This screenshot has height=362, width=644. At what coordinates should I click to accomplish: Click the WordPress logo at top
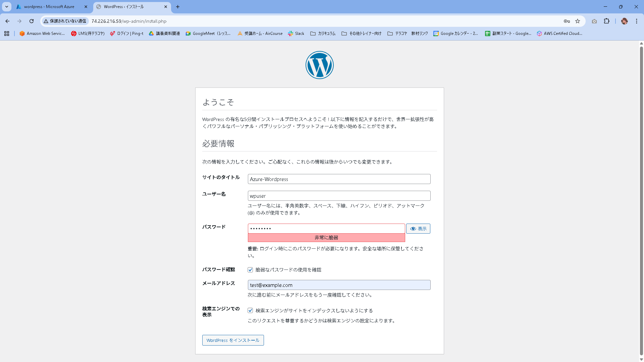(x=319, y=65)
